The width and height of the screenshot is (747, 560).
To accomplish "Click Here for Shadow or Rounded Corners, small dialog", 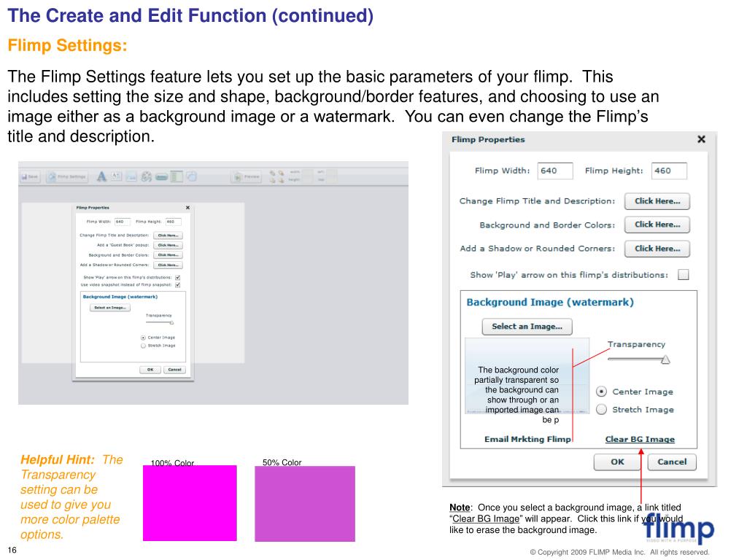I will tap(169, 265).
